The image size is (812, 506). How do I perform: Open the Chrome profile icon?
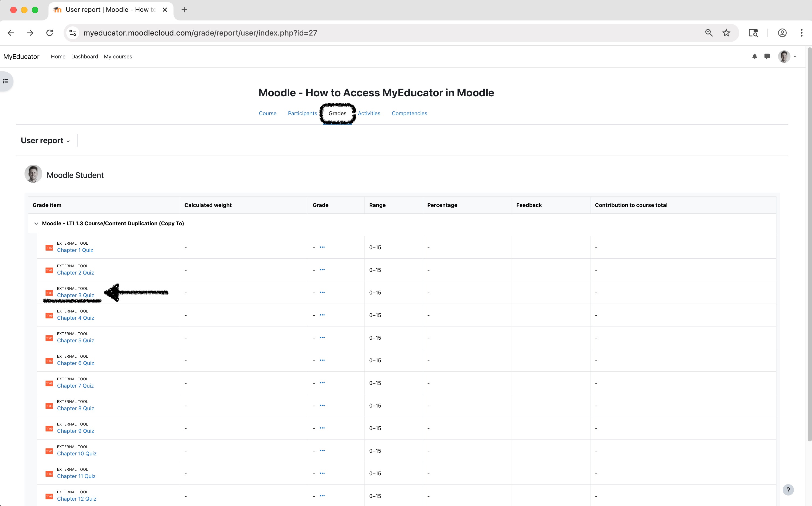pos(782,33)
